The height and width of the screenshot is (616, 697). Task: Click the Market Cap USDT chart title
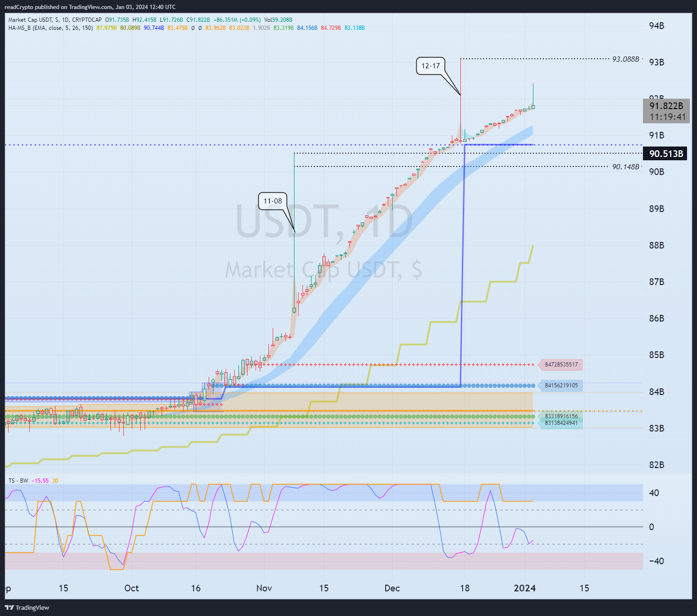31,20
